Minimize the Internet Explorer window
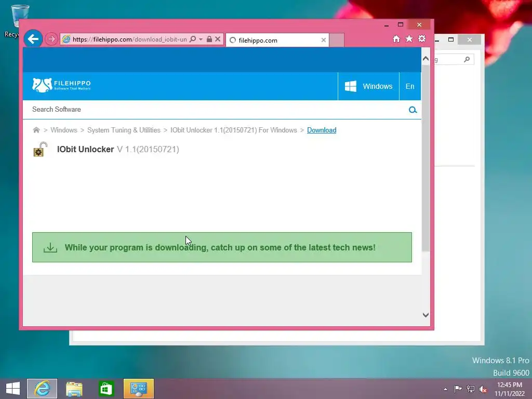Viewport: 532px width, 399px height. (387, 25)
